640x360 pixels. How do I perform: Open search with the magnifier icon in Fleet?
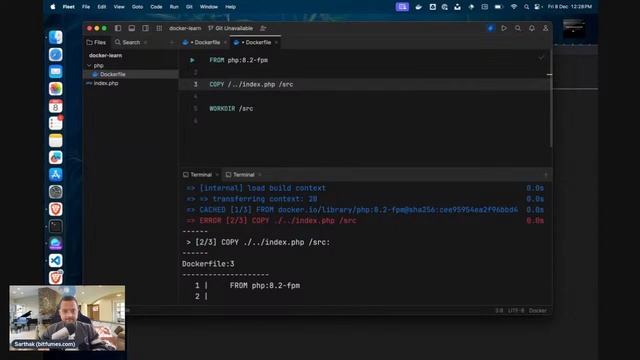518,28
